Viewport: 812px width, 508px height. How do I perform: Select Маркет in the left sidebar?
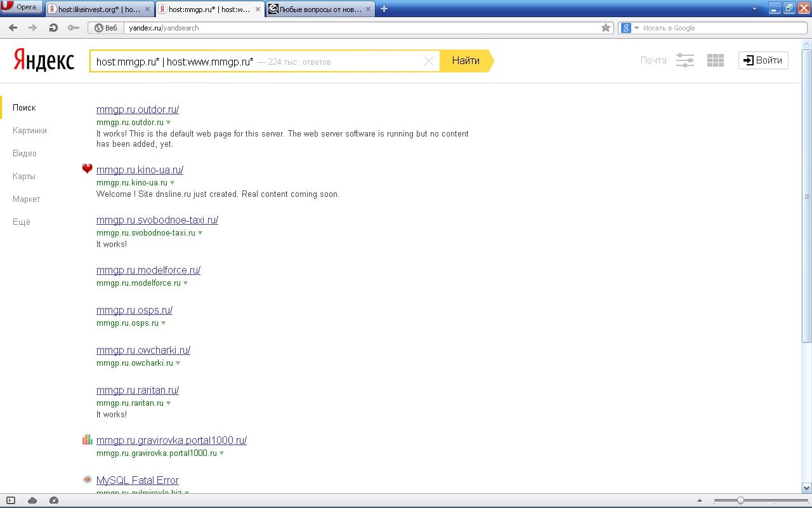[27, 199]
